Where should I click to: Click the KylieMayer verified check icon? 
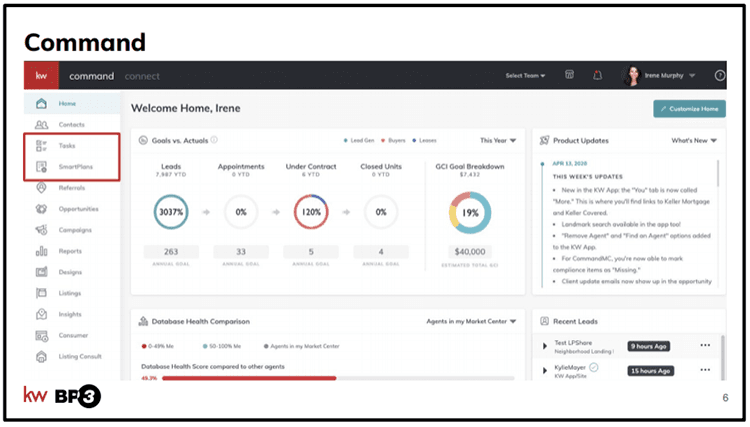pyautogui.click(x=594, y=367)
